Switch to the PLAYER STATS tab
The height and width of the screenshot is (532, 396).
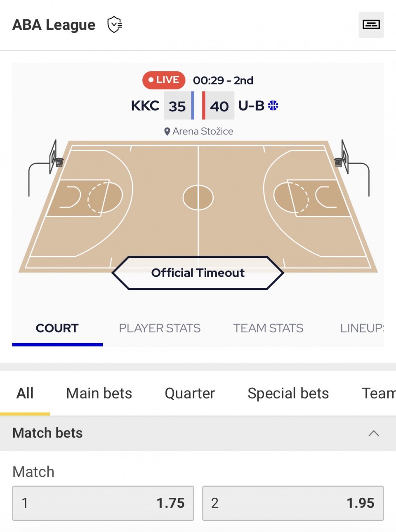coord(160,328)
